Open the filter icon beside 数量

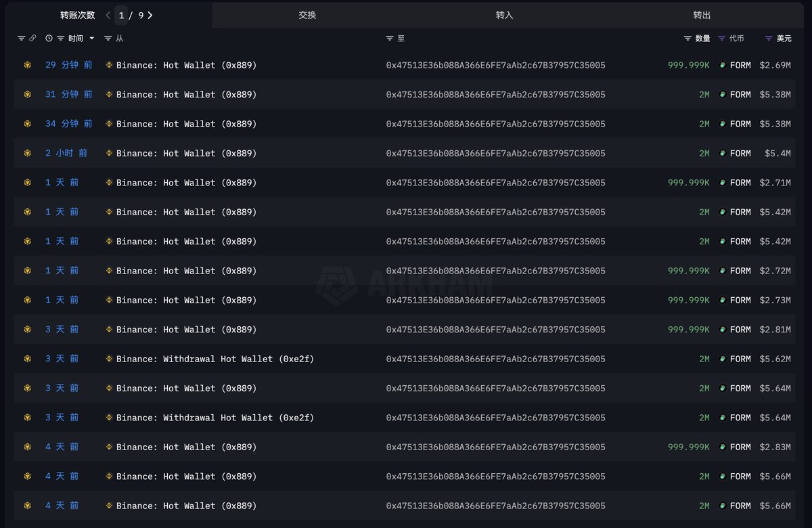click(x=687, y=39)
